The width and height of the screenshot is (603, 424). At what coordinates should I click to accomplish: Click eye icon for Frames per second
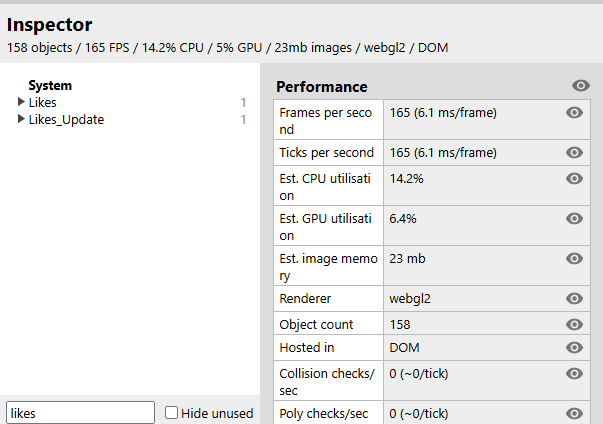click(574, 113)
